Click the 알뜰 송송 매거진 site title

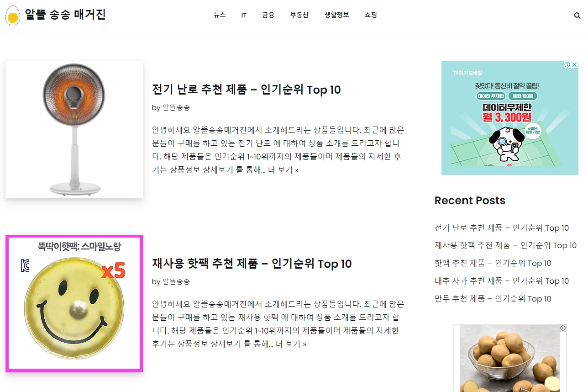coord(65,15)
